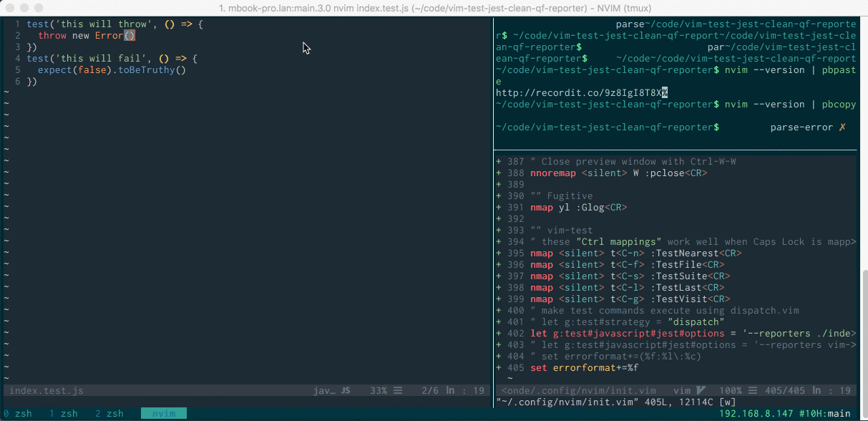This screenshot has width=868, height=421.
Task: Click the git plus sign on line 402
Action: 499,334
